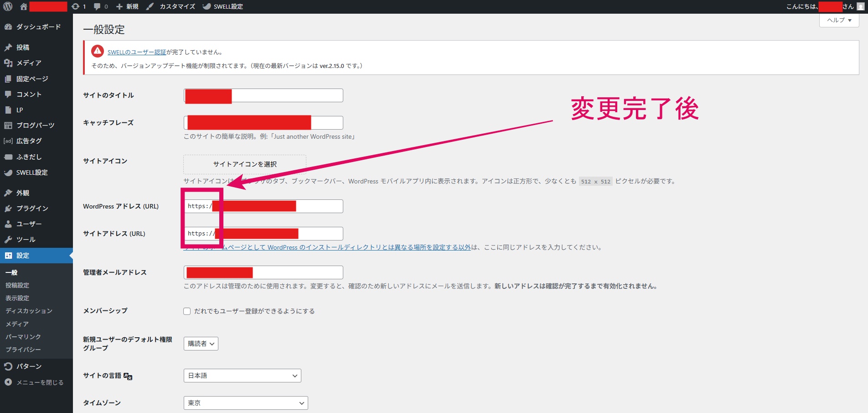Open the 新規ユーザーのデフォルト権限 購読者 selector

coord(201,343)
